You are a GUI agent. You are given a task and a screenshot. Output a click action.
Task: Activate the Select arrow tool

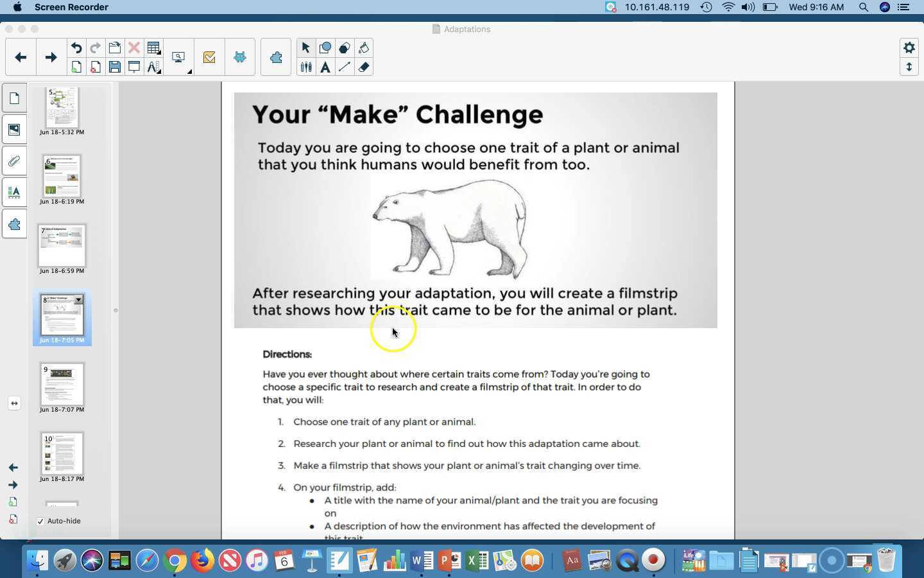(306, 48)
